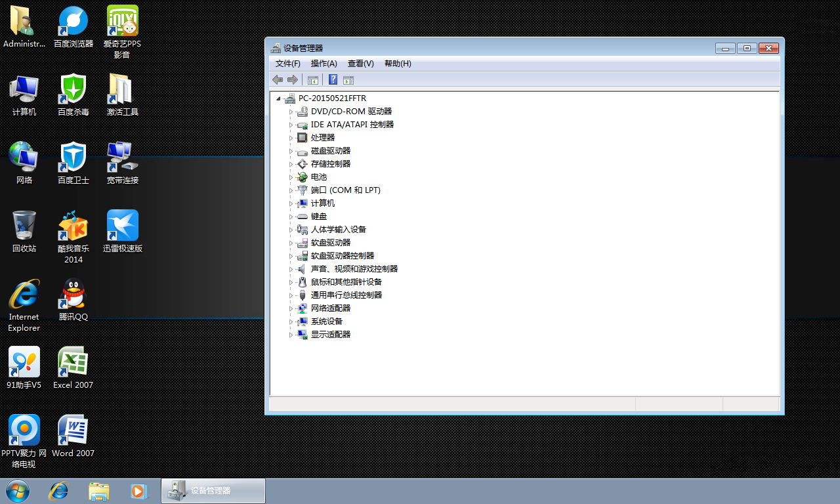Open the 查看(V) menu
This screenshot has height=504, width=840.
coord(360,63)
